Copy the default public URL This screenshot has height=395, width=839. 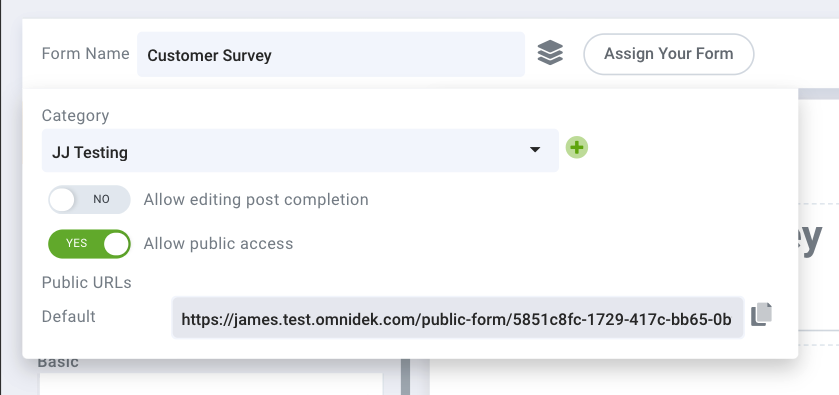coord(761,315)
